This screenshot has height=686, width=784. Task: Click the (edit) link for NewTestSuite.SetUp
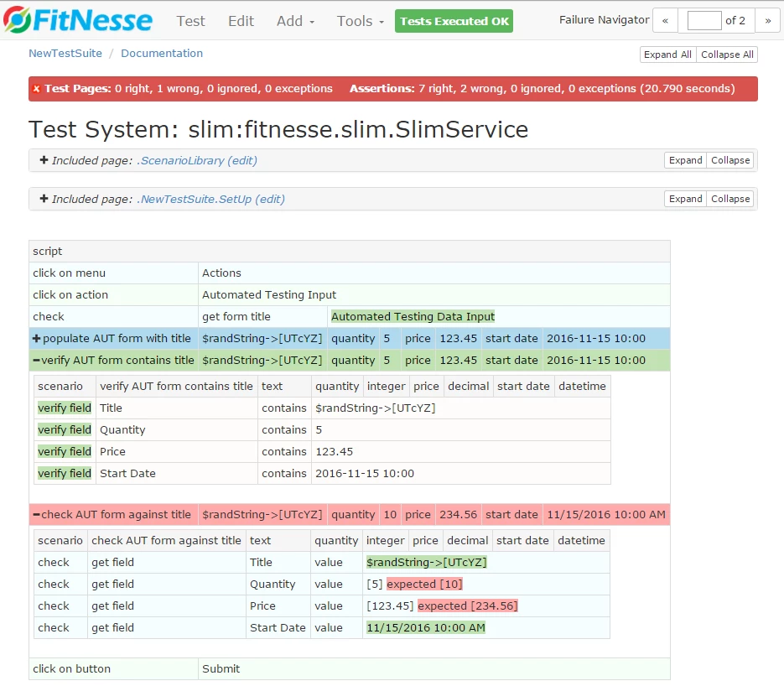point(270,199)
